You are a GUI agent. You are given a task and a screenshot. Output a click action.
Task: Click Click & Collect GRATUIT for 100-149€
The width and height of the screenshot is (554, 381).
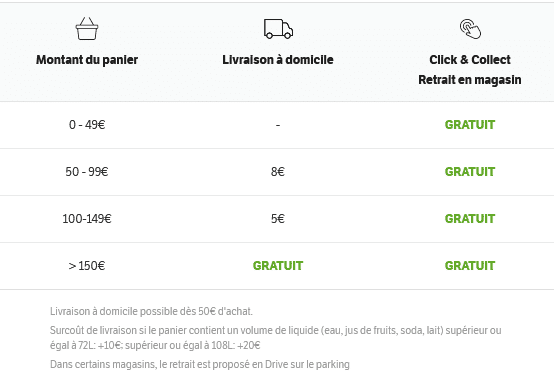(x=470, y=219)
